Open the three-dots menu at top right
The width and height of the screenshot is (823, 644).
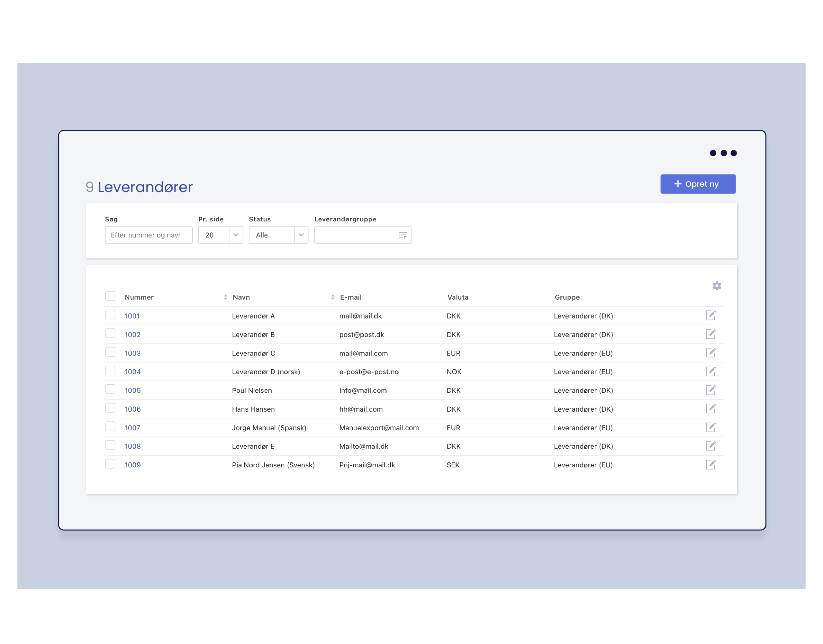click(723, 153)
